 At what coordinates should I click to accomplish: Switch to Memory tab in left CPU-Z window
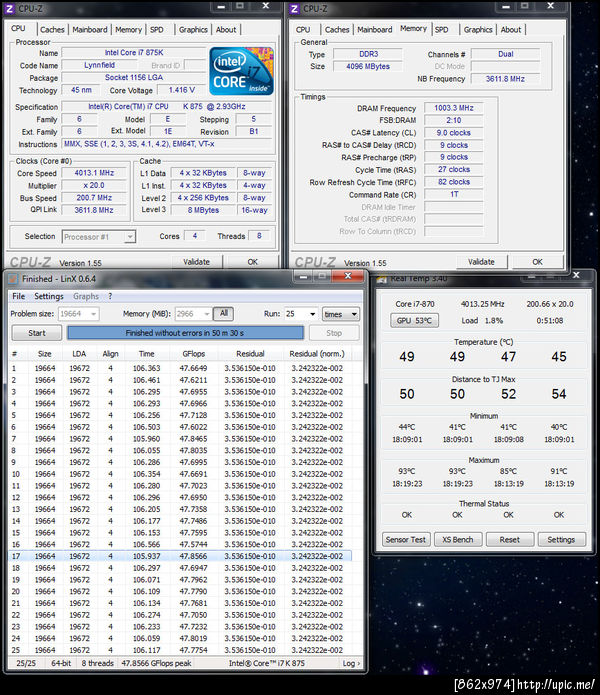[x=128, y=30]
